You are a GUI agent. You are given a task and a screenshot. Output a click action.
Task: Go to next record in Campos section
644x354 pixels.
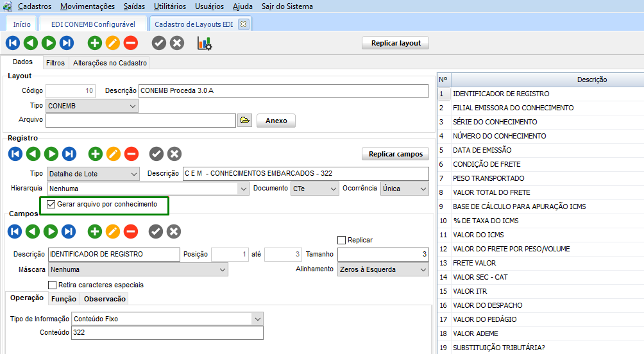point(51,232)
